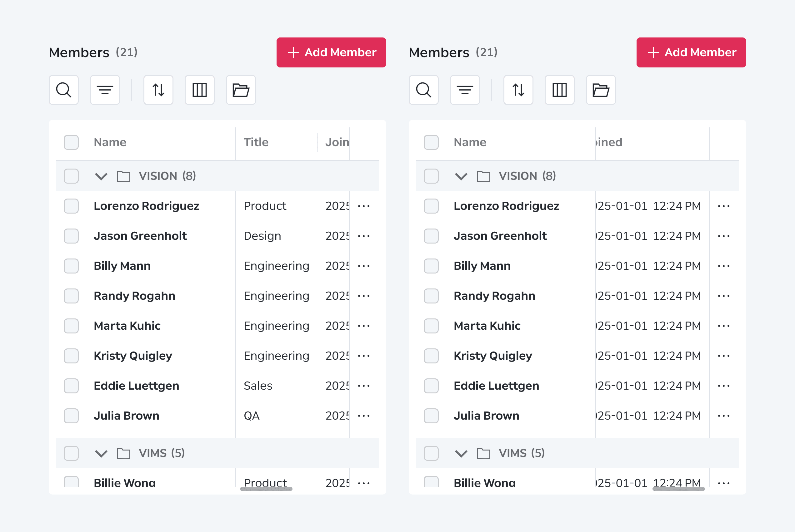This screenshot has height=532, width=795.
Task: Click joined date for Kristy Quigley, right panel
Action: [x=649, y=356]
